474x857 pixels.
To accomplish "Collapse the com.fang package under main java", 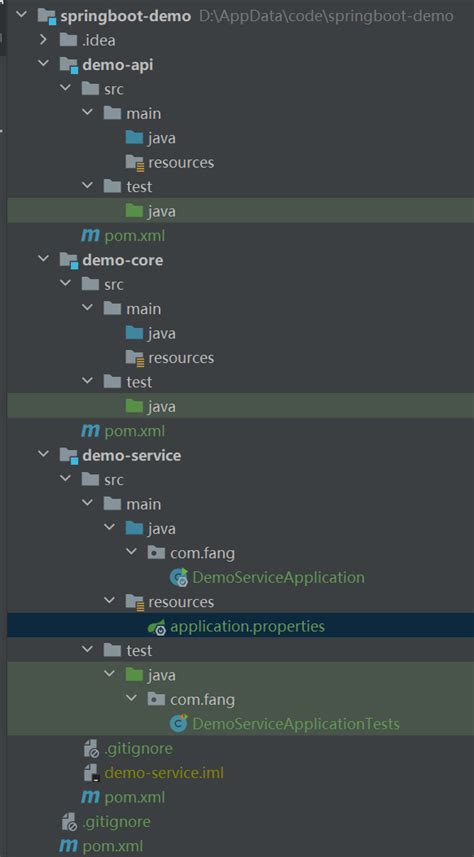I will point(131,553).
